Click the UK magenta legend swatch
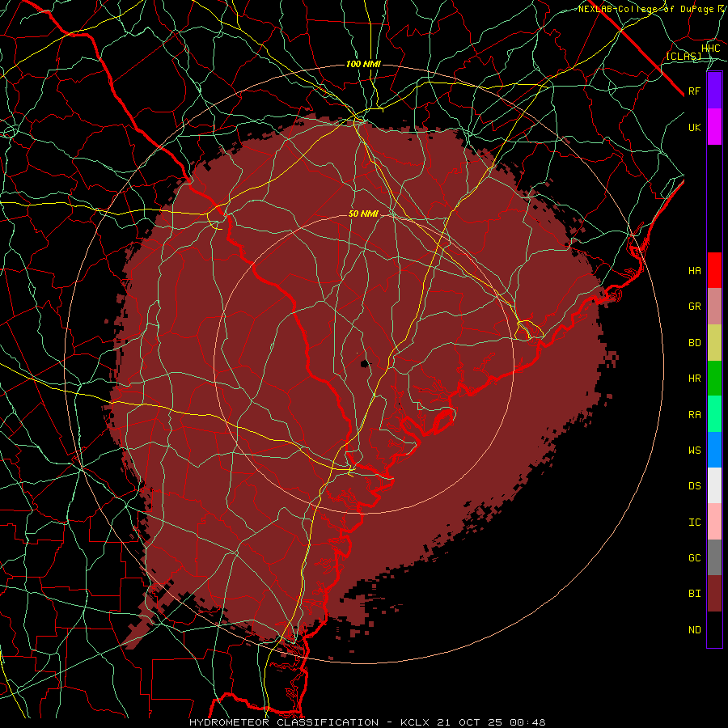Screen dimensions: 728x728 point(714,127)
